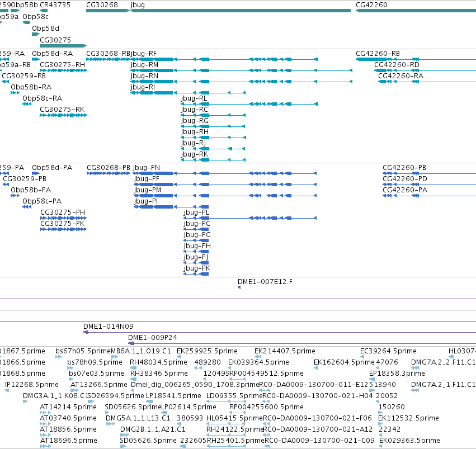Click the Obp58c-RA transcript label

(42, 98)
